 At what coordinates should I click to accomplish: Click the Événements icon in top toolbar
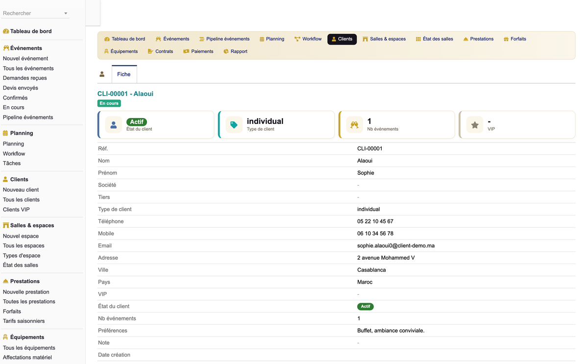click(158, 39)
